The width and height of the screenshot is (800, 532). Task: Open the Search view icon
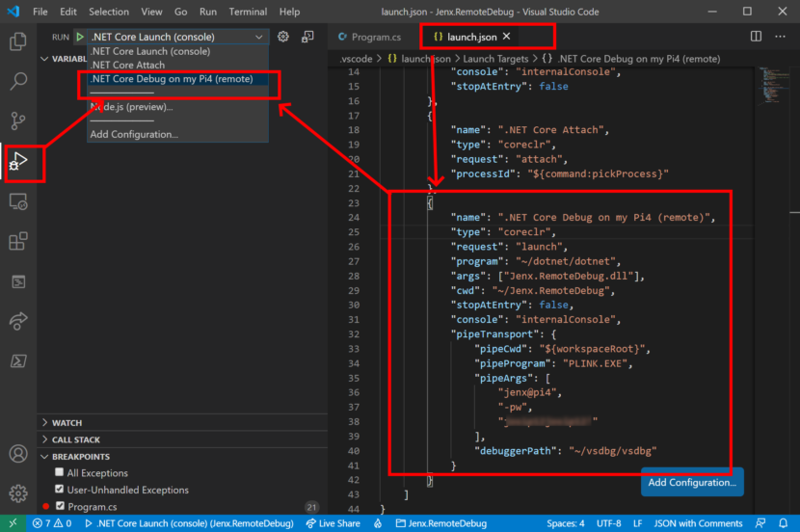tap(18, 81)
